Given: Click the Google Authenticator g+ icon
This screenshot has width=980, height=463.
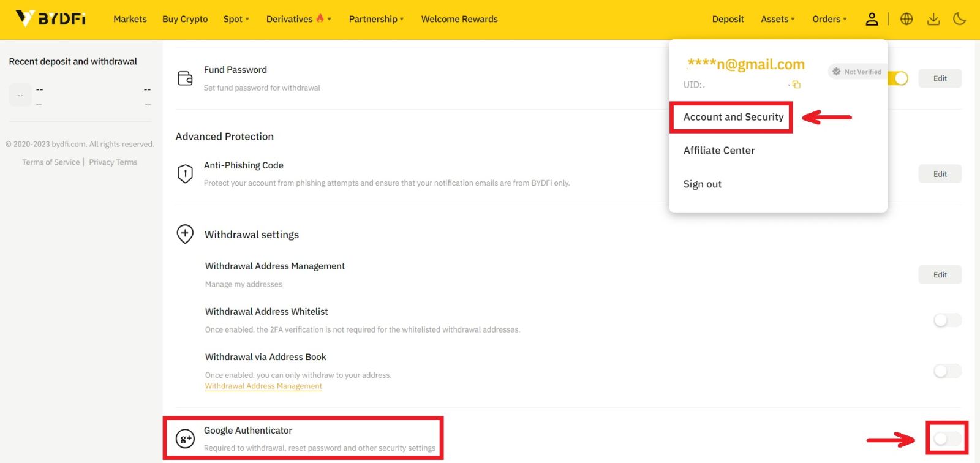Looking at the screenshot, I should (x=185, y=439).
